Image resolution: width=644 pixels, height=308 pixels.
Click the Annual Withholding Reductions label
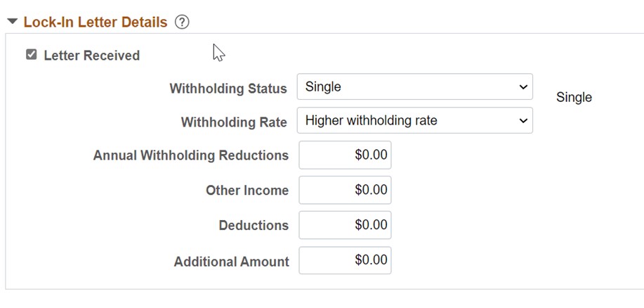coord(190,155)
